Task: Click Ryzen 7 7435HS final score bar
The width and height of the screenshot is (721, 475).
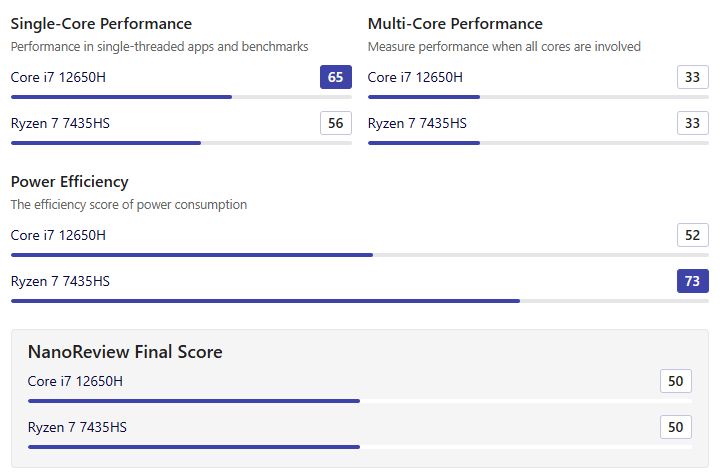Action: click(360, 447)
